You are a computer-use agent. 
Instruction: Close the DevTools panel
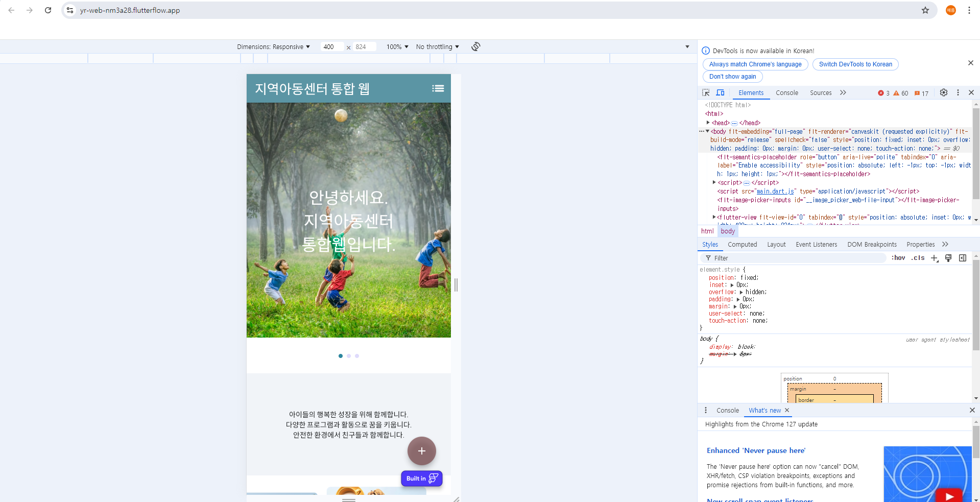[971, 92]
